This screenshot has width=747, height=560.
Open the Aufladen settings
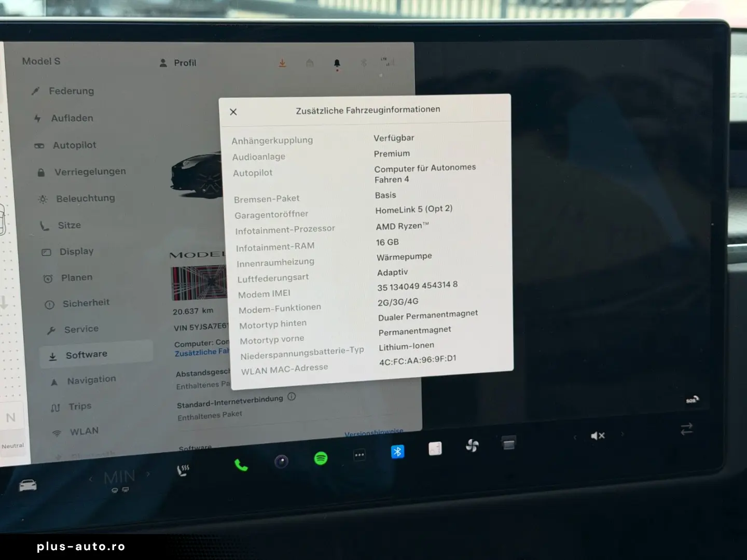pos(64,118)
